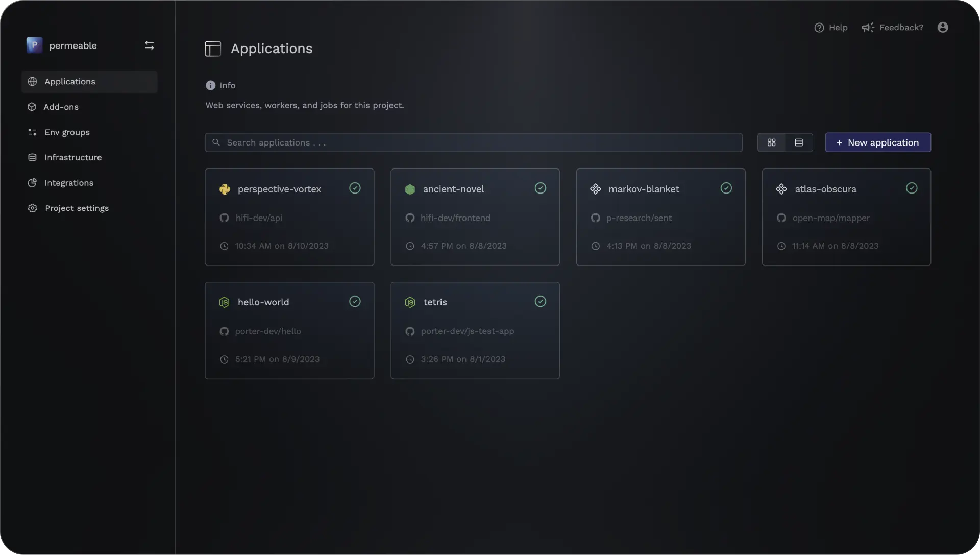Click the New application button
This screenshot has height=555, width=980.
[877, 142]
